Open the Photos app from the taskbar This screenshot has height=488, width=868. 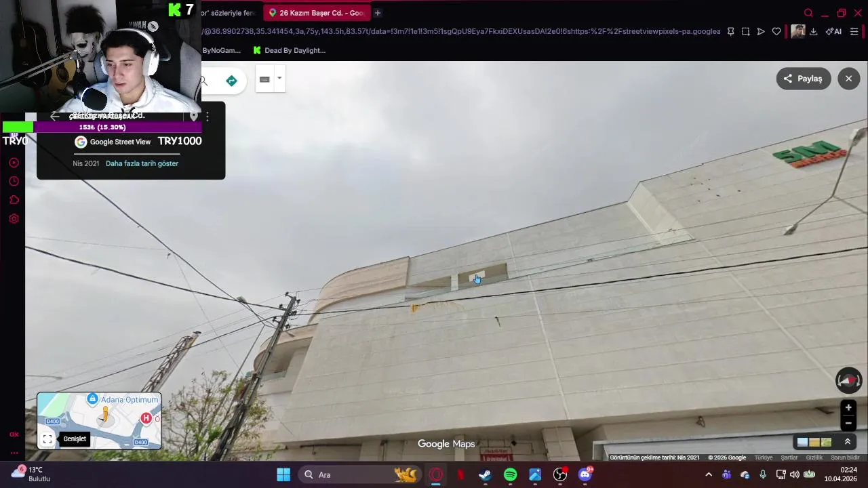point(535,474)
